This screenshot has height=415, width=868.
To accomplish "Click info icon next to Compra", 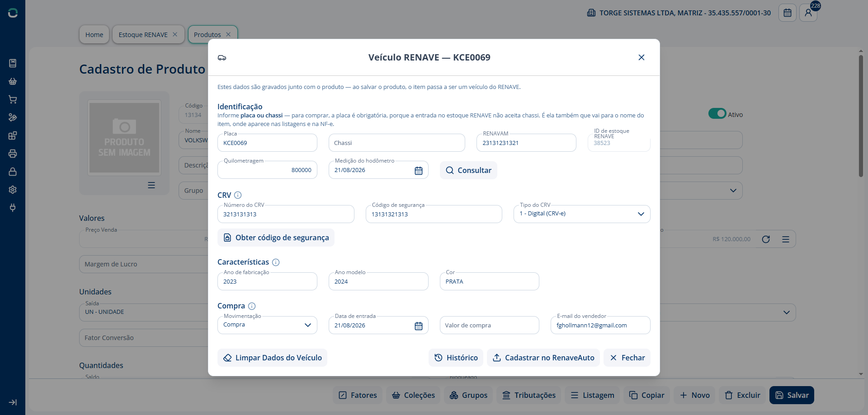I will [x=252, y=306].
